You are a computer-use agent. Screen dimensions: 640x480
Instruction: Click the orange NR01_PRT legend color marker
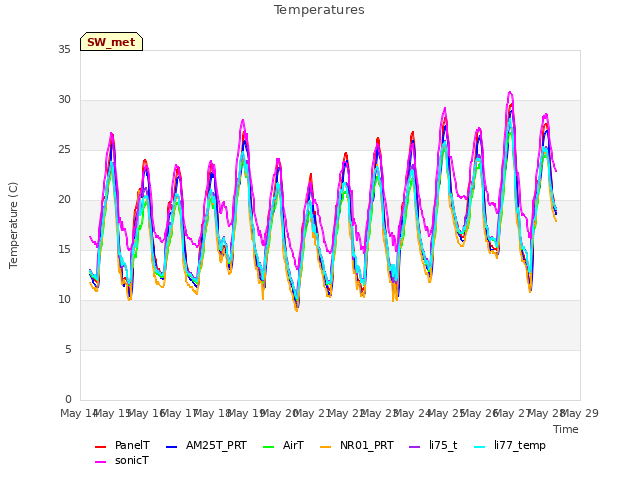(x=325, y=447)
